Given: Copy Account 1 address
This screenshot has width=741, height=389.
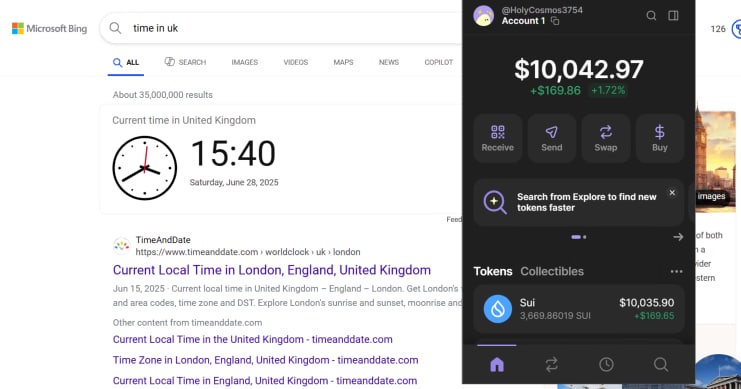Looking at the screenshot, I should [x=555, y=21].
